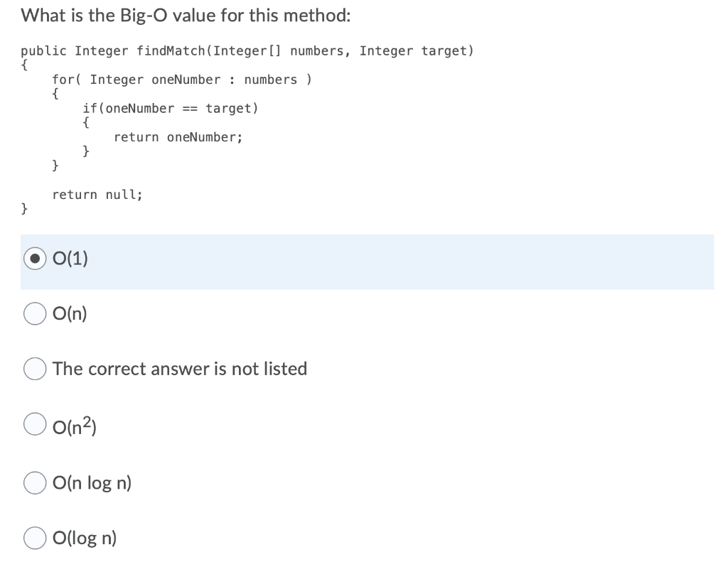
Task: Select the O(n) answer option
Action: tap(34, 313)
